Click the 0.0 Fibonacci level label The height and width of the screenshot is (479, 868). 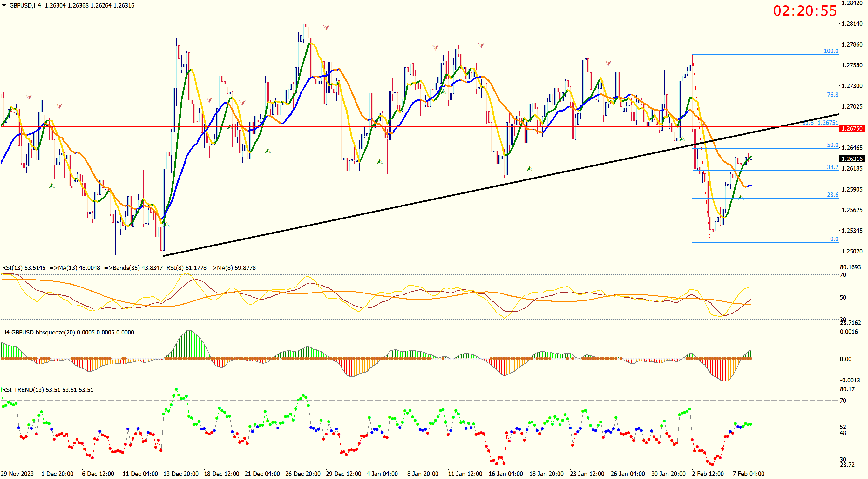tap(834, 239)
